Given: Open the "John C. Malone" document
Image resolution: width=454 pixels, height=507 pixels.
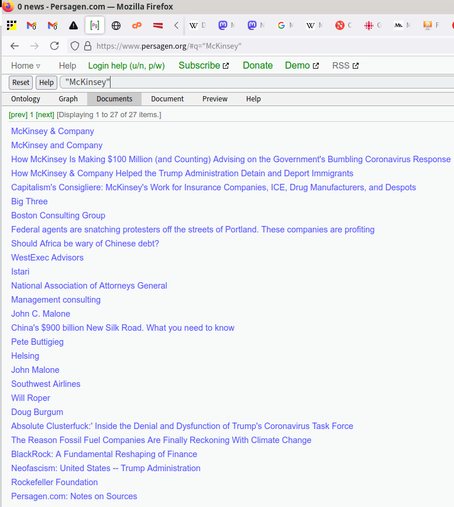Looking at the screenshot, I should [41, 313].
